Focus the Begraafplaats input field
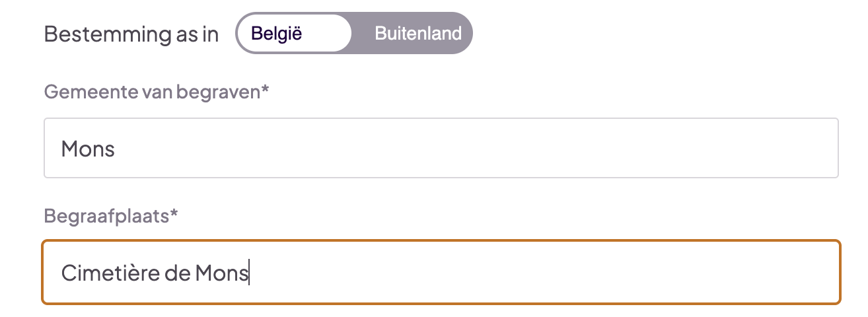868x317 pixels. click(x=441, y=272)
